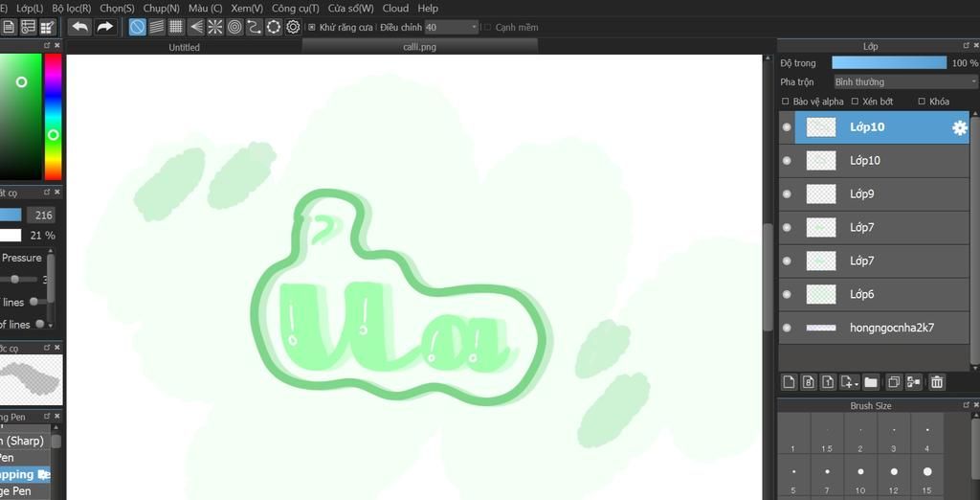Screen dimensions: 980x500
Task: Enable the crisscross grid snap guide
Action: (x=176, y=27)
